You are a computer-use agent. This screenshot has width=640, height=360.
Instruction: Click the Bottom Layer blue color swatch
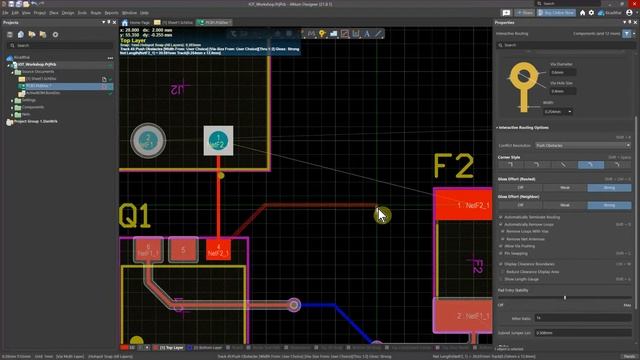pyautogui.click(x=189, y=348)
